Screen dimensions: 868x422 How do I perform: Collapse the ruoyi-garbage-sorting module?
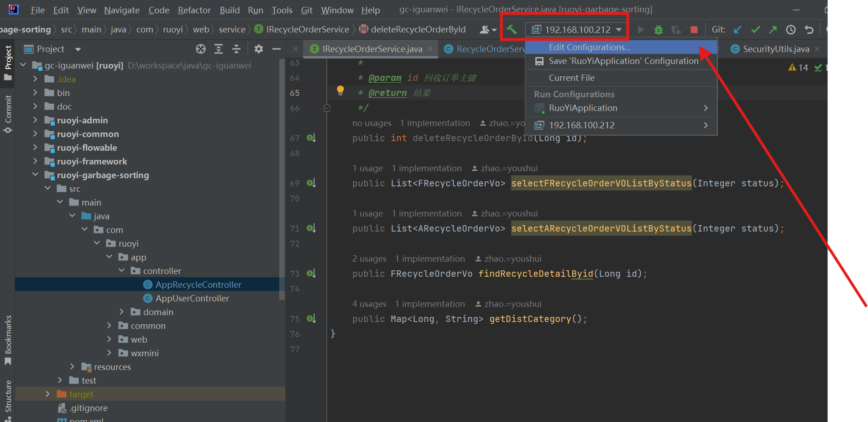(x=35, y=175)
